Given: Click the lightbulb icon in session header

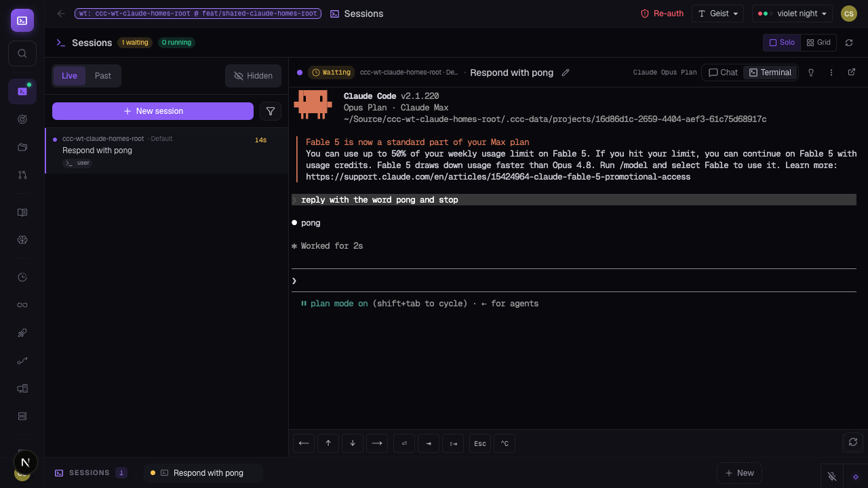Looking at the screenshot, I should tap(810, 73).
